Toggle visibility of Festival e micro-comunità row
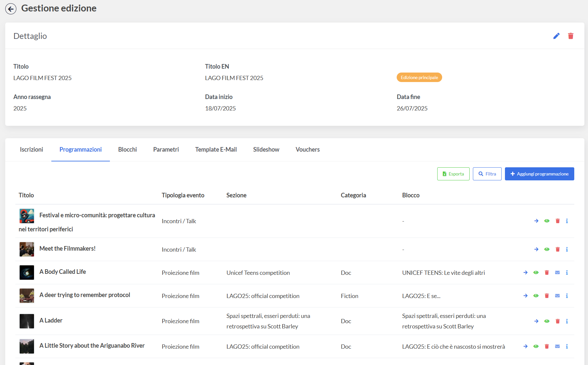Viewport: 588px width, 365px height. point(547,221)
